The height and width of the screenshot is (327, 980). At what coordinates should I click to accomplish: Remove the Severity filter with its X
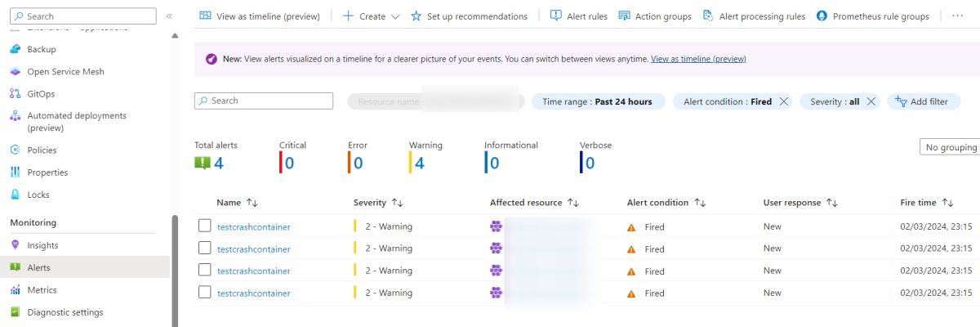(871, 101)
